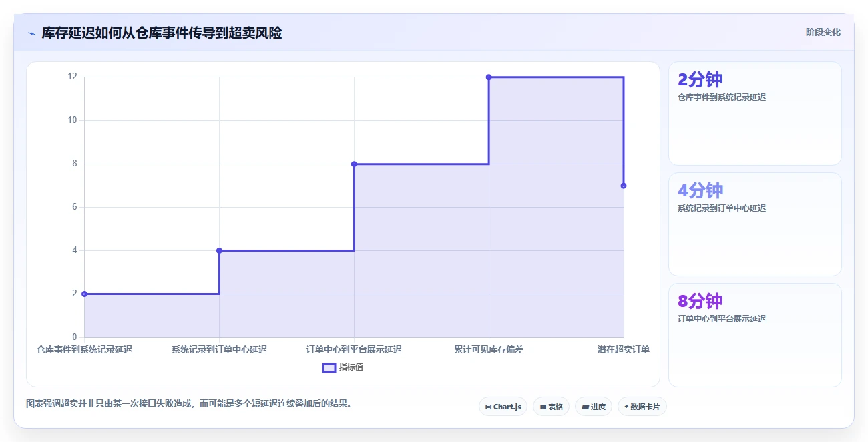Click the y-axis value 8
868x442 pixels.
coord(75,164)
